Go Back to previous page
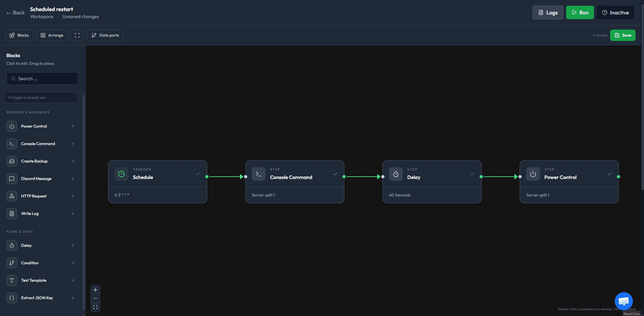644x316 pixels. click(15, 13)
